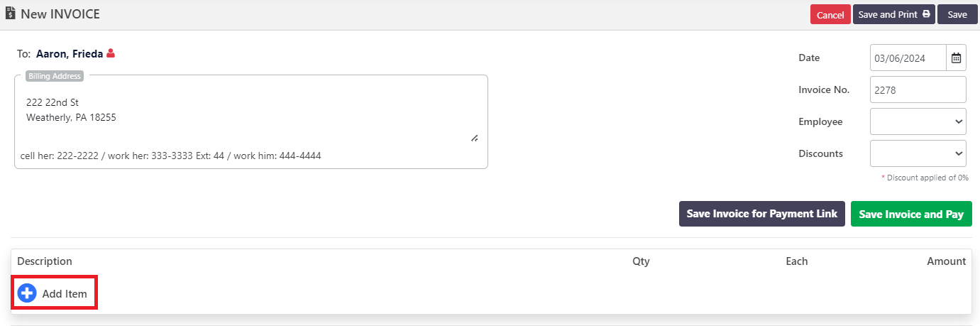The image size is (980, 326).
Task: Focus the Date input field
Action: coord(908,58)
